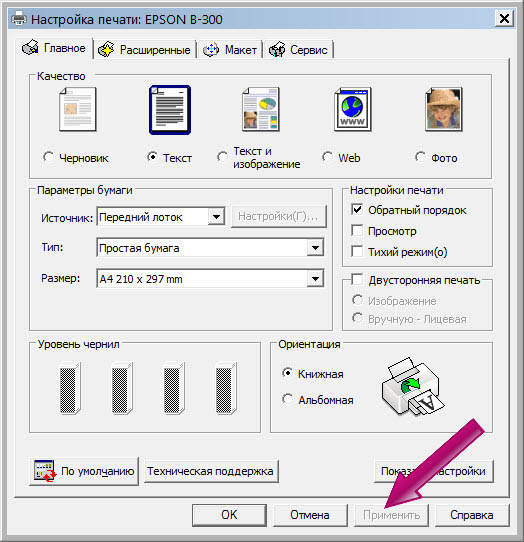The height and width of the screenshot is (542, 524).
Task: Select the Альбомная orientation radio button
Action: (287, 399)
